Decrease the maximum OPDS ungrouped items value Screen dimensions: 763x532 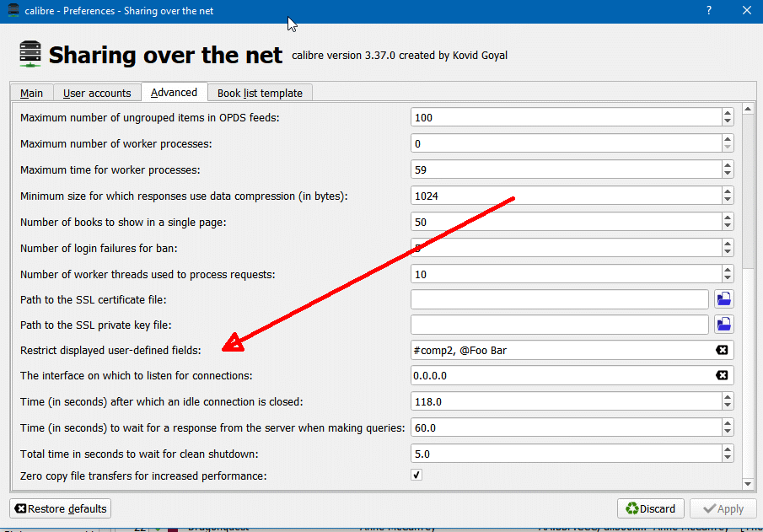point(728,121)
